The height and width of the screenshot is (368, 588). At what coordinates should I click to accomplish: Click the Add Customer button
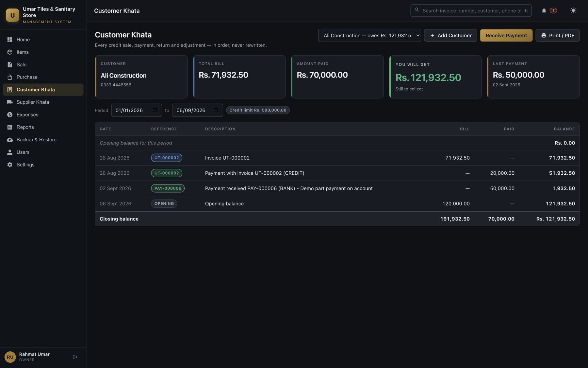click(x=450, y=35)
